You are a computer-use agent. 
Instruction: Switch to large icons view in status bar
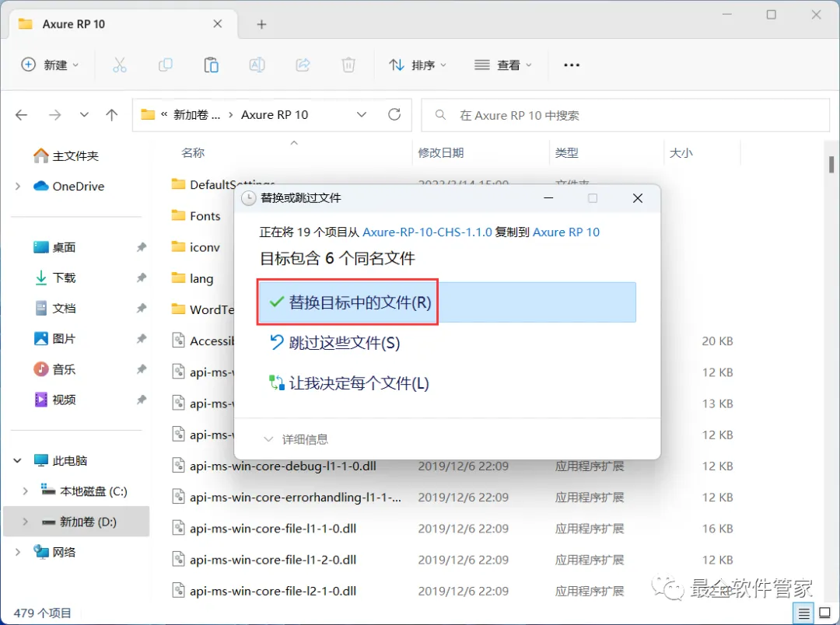pyautogui.click(x=825, y=613)
